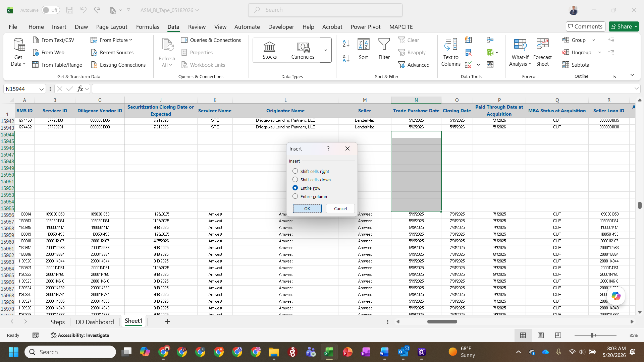644x362 pixels.
Task: Click Remove Duplicates icon
Action: tap(468, 52)
